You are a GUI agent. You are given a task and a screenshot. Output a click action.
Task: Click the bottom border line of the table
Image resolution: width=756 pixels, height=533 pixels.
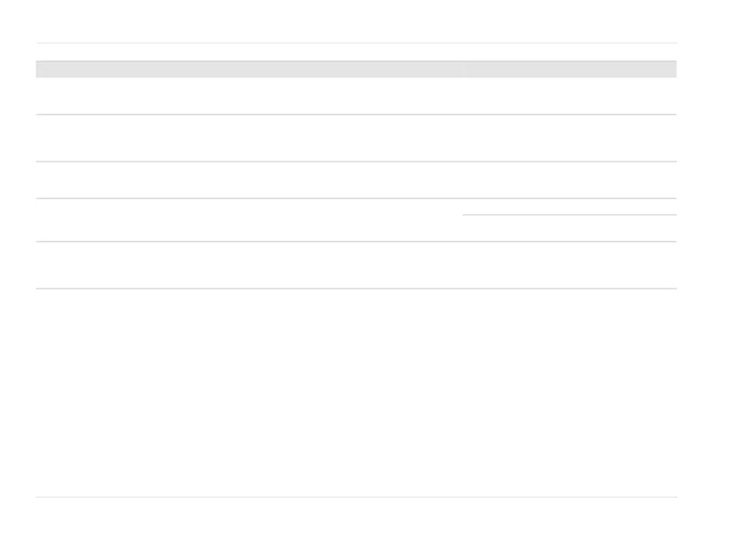pos(355,288)
